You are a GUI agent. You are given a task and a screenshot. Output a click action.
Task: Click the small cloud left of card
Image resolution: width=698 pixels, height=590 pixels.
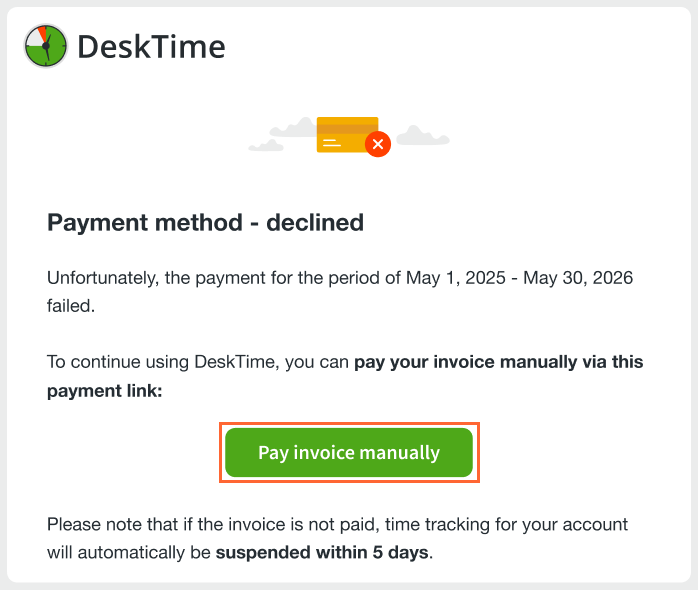point(266,146)
